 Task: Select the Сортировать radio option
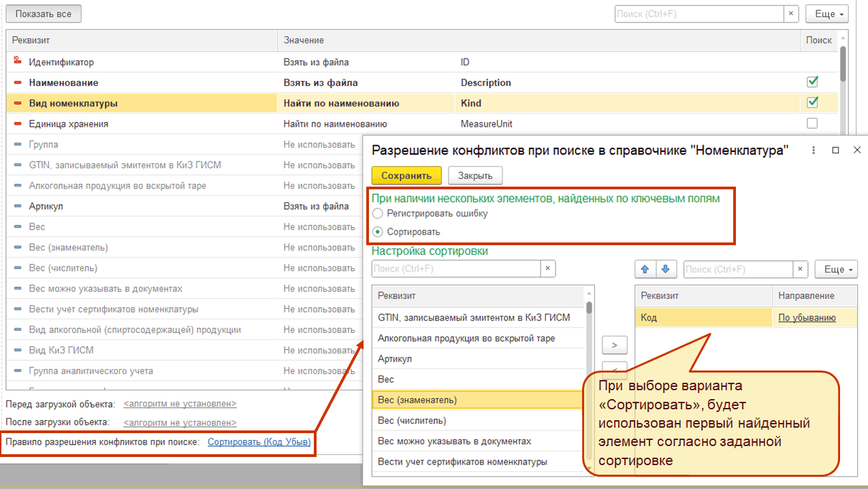click(x=378, y=232)
